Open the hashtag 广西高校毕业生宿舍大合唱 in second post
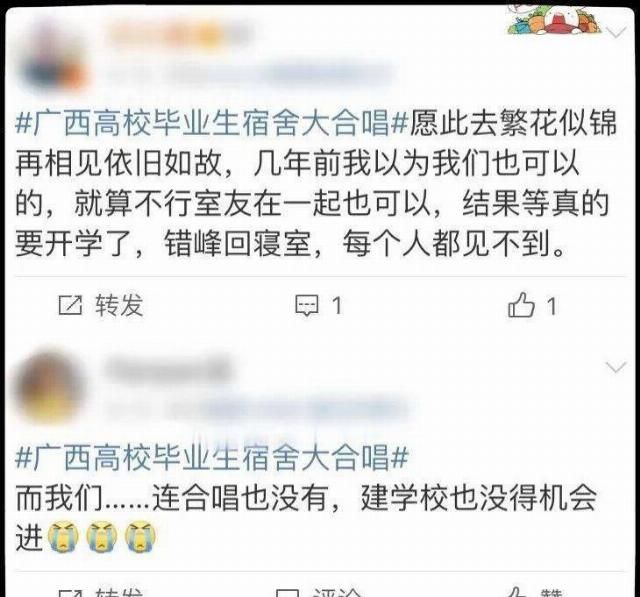The width and height of the screenshot is (640, 597). [x=211, y=457]
